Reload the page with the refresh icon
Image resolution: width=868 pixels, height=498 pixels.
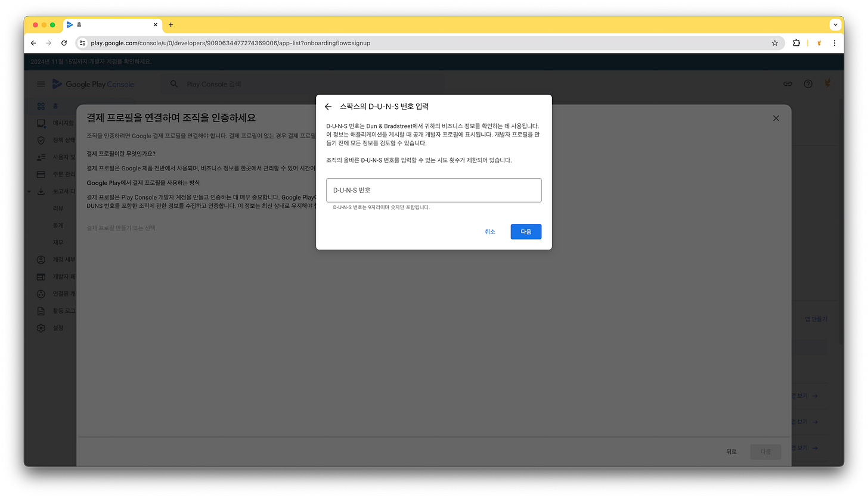(x=64, y=43)
